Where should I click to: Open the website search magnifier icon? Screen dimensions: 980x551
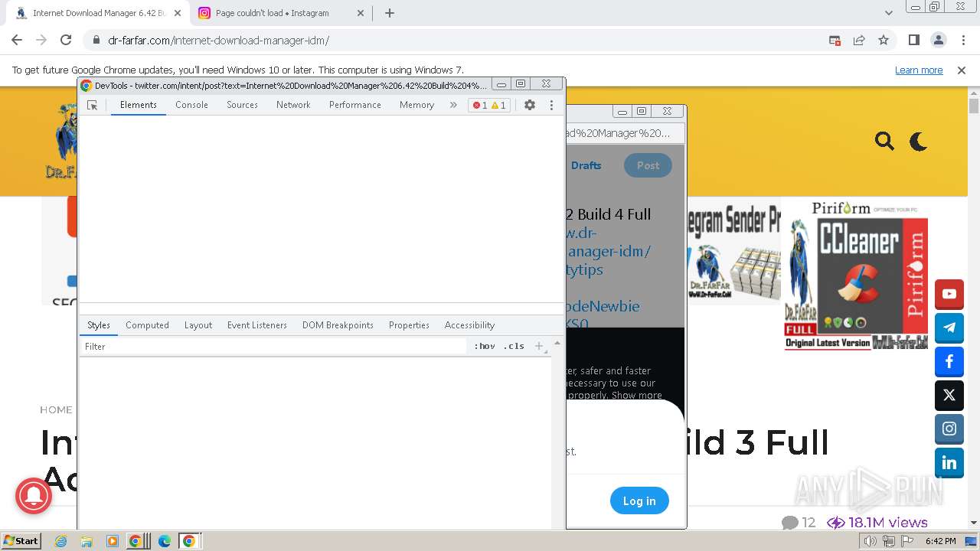[x=884, y=141]
